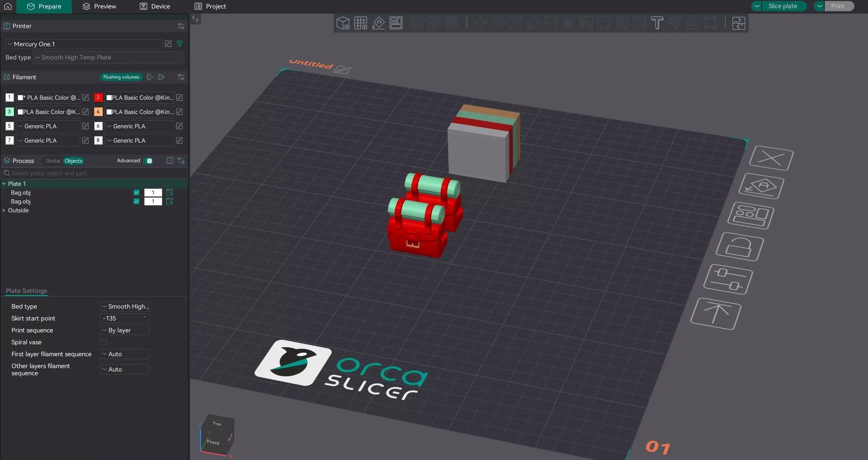Click the green Wi-Fi printer connection icon

(x=180, y=44)
